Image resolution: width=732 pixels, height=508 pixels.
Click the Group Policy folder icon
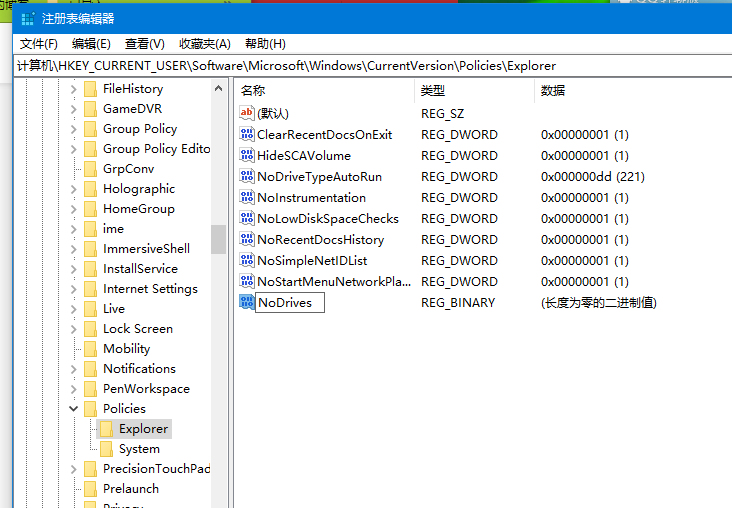91,129
